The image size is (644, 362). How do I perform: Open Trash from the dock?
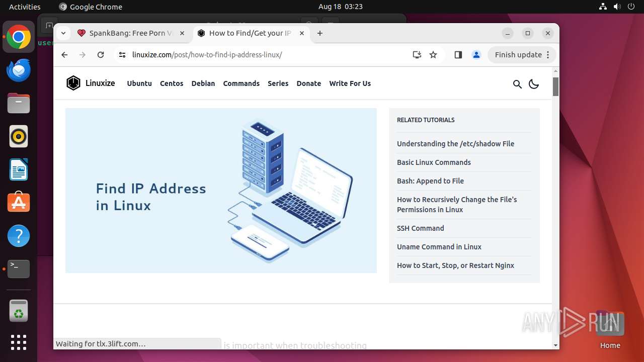(x=19, y=310)
